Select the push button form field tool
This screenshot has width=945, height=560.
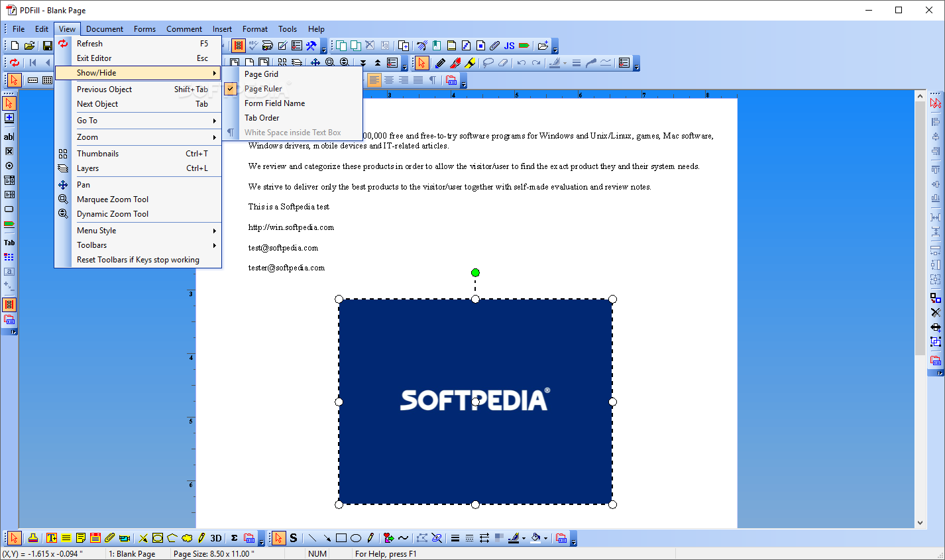(x=9, y=209)
